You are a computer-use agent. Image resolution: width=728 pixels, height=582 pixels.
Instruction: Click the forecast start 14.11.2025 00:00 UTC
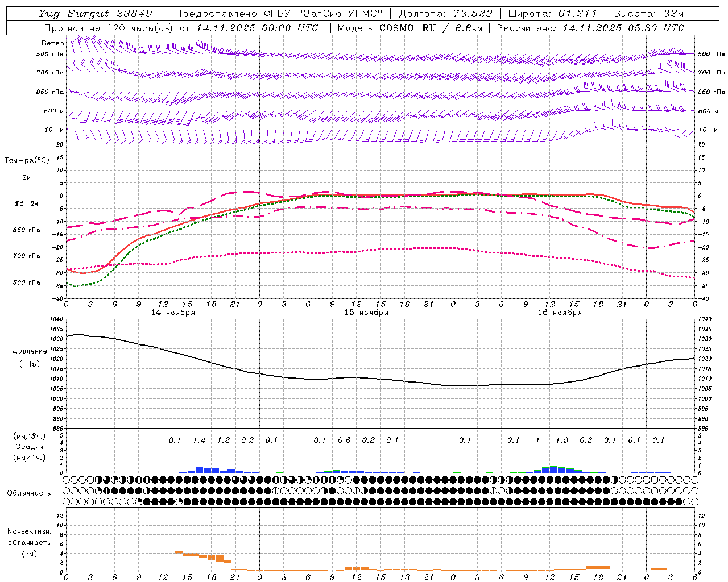point(257,28)
